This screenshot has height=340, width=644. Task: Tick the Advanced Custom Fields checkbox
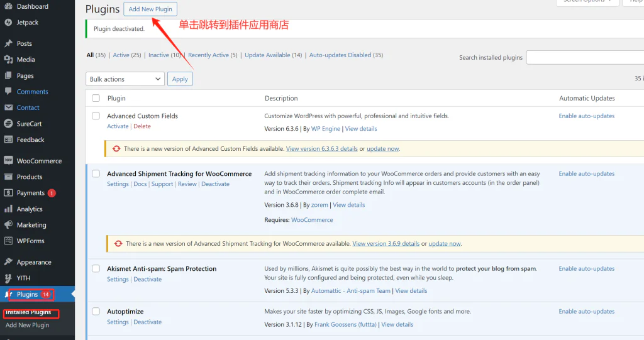click(96, 116)
